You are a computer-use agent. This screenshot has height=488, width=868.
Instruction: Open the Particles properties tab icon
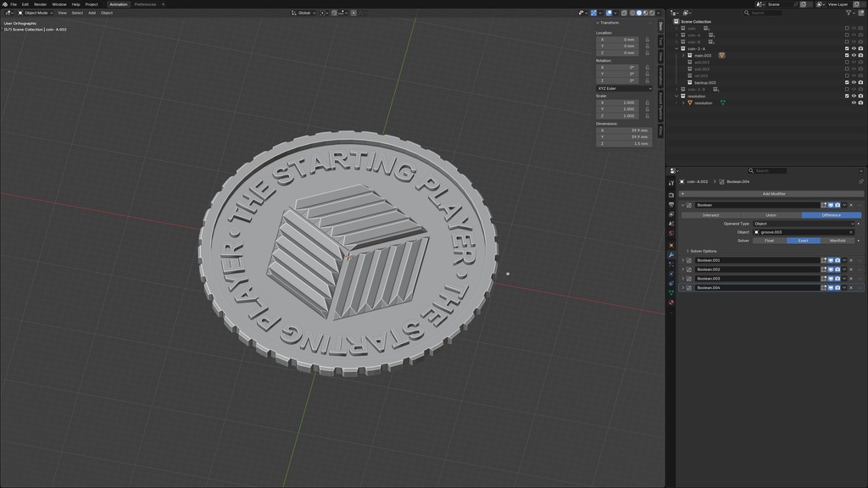671,264
